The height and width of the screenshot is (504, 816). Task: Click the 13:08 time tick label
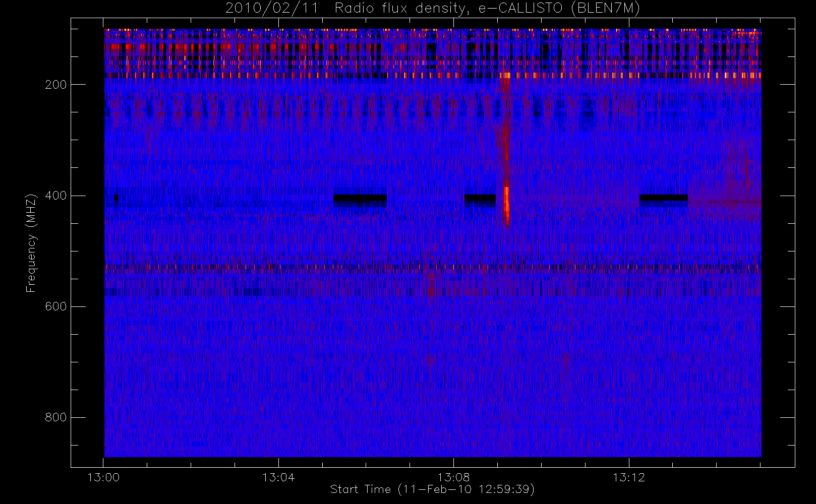pyautogui.click(x=453, y=477)
